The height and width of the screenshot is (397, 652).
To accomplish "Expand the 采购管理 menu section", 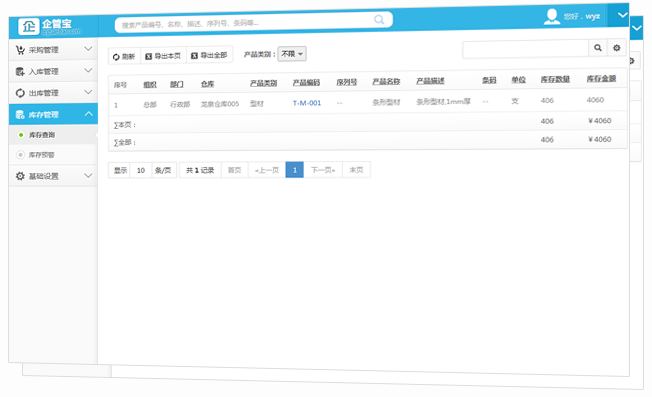I will (x=53, y=49).
